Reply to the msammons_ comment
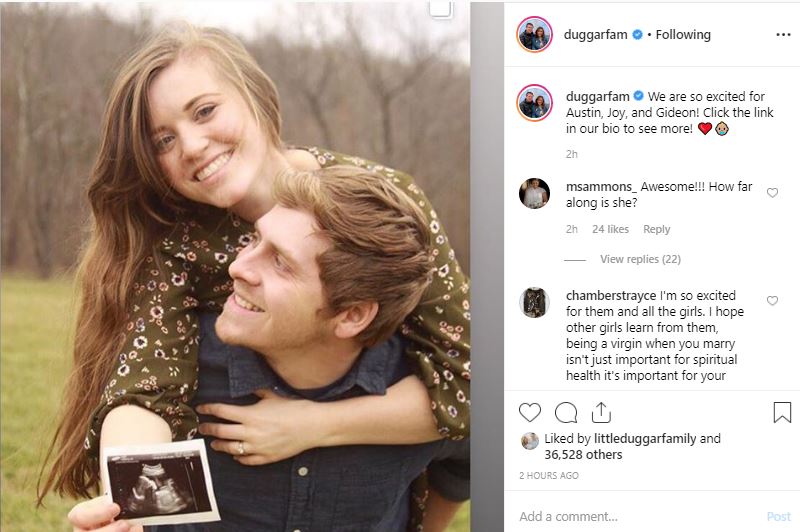 click(657, 229)
